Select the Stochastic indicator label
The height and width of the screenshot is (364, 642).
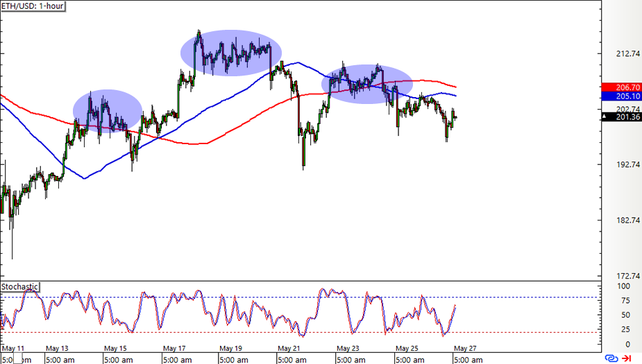19,287
